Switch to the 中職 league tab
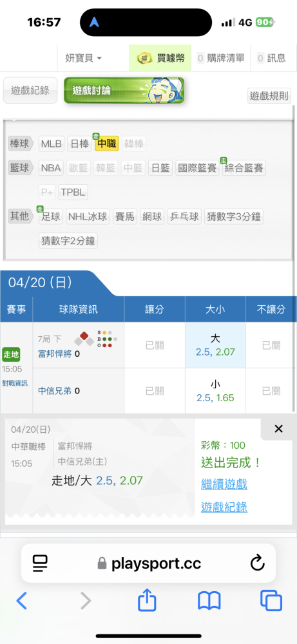297x644 pixels. tap(107, 144)
